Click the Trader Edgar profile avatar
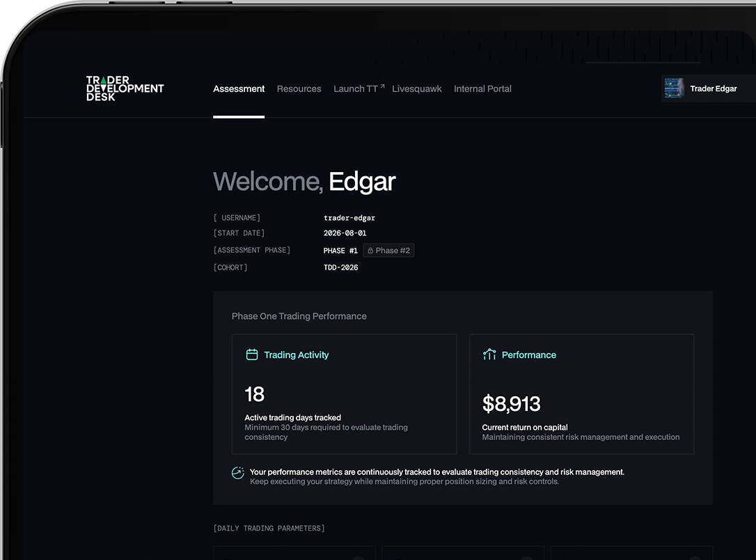The height and width of the screenshot is (560, 756). point(674,88)
